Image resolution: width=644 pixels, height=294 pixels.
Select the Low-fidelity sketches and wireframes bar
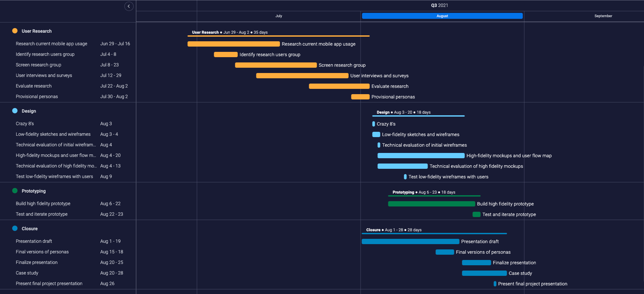point(376,134)
